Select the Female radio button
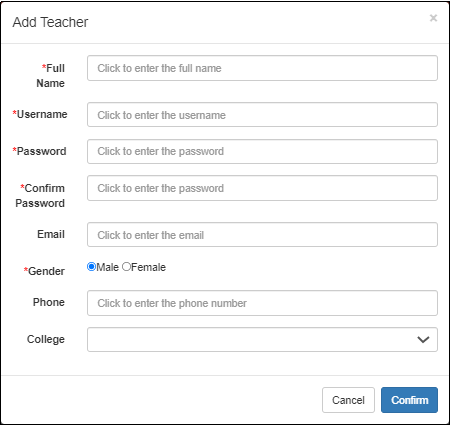The height and width of the screenshot is (426, 451). (x=126, y=267)
